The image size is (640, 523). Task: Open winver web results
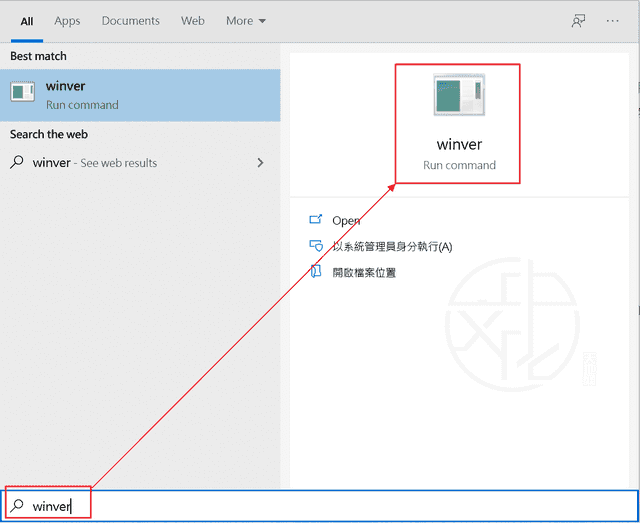[140, 163]
